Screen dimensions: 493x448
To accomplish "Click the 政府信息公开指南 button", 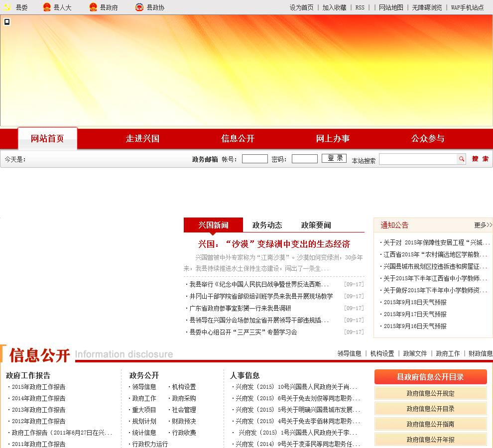I will (x=430, y=424).
